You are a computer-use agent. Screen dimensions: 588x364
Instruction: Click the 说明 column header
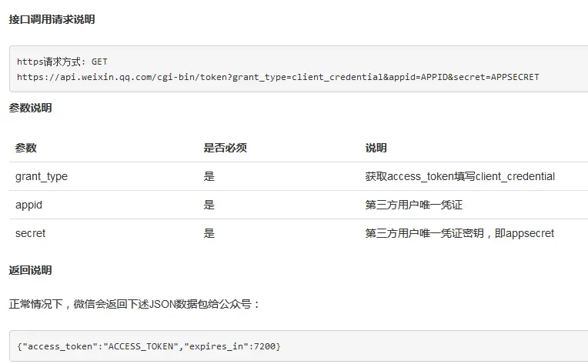pos(376,148)
